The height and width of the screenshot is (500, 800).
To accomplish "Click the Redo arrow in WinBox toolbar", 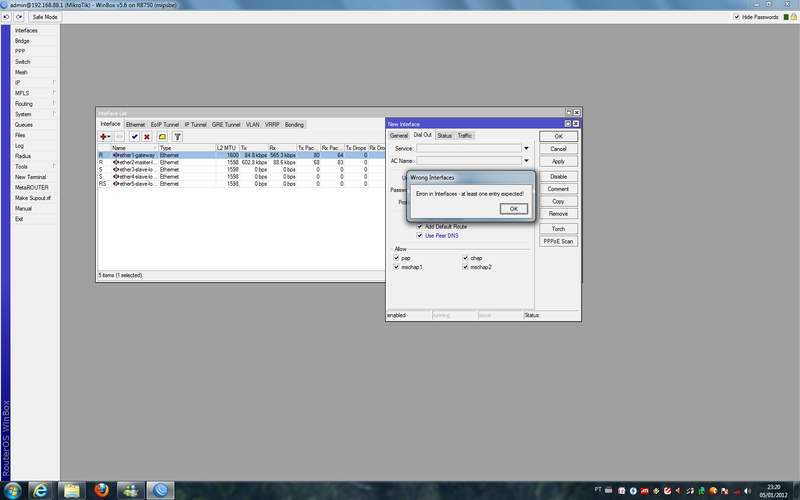I will tap(18, 17).
